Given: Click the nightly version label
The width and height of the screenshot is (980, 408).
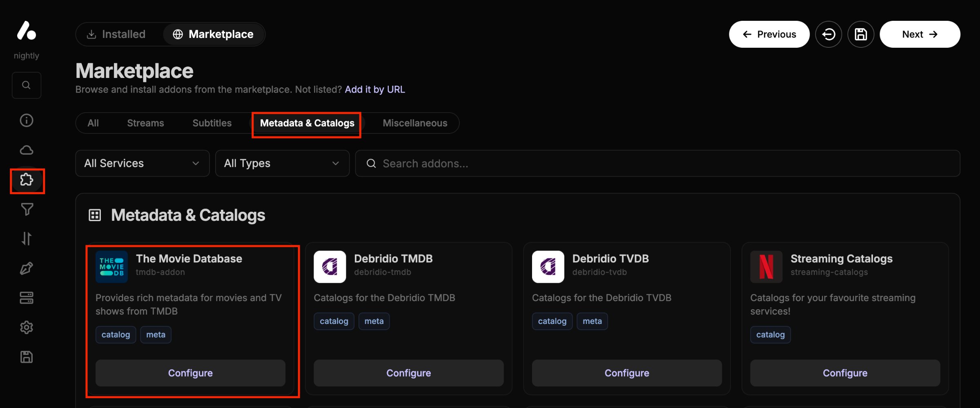Looking at the screenshot, I should 27,55.
